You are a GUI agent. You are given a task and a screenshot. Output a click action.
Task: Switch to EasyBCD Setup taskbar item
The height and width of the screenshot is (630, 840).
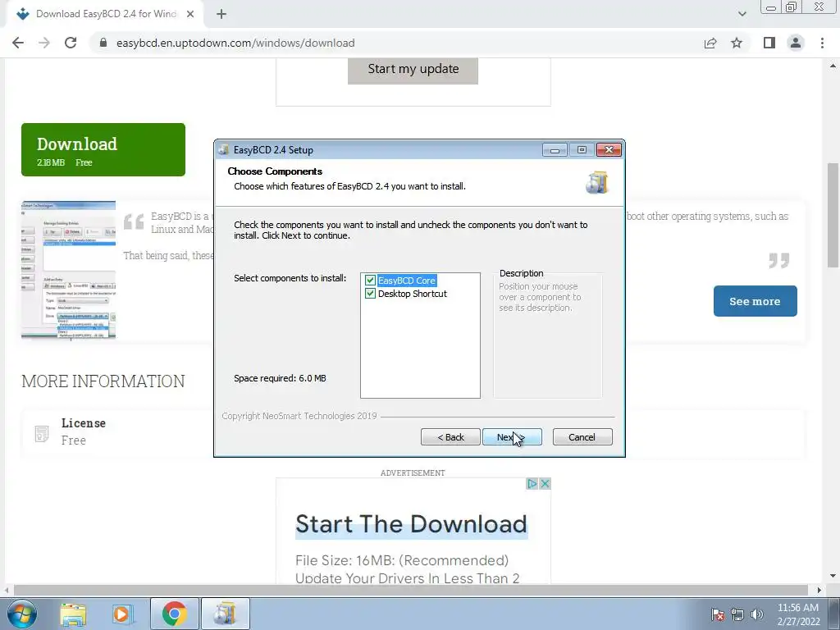pos(225,614)
